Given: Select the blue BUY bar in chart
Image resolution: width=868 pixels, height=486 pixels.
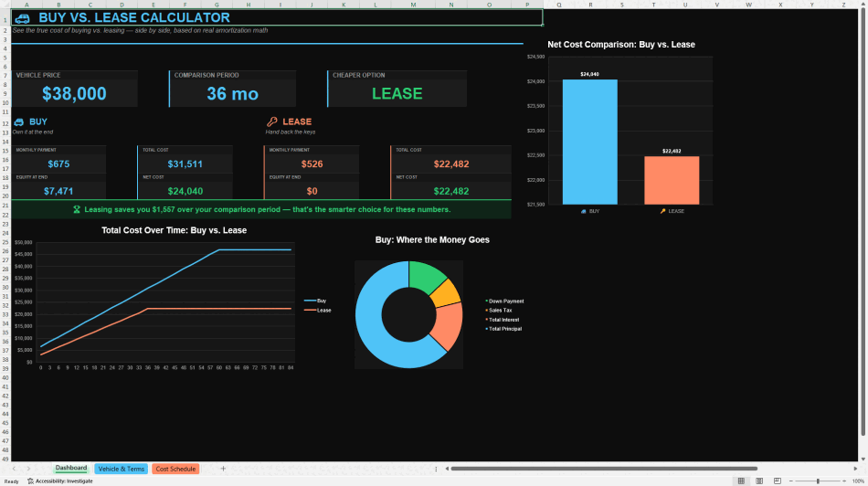Looking at the screenshot, I should click(589, 142).
